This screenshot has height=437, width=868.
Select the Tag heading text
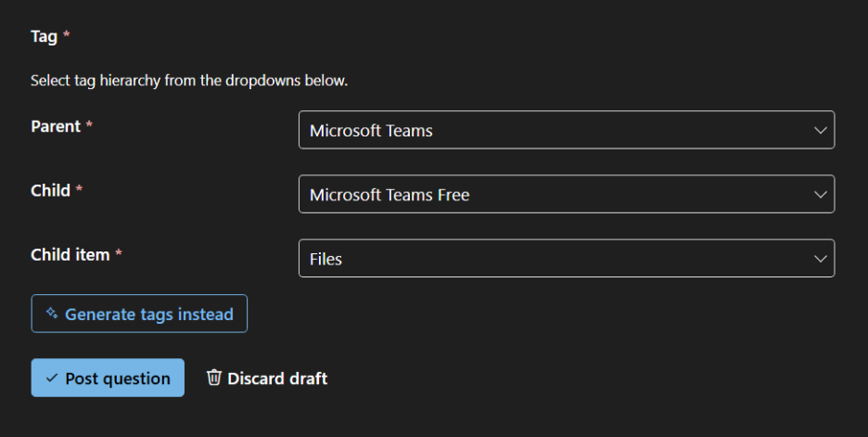click(x=45, y=36)
